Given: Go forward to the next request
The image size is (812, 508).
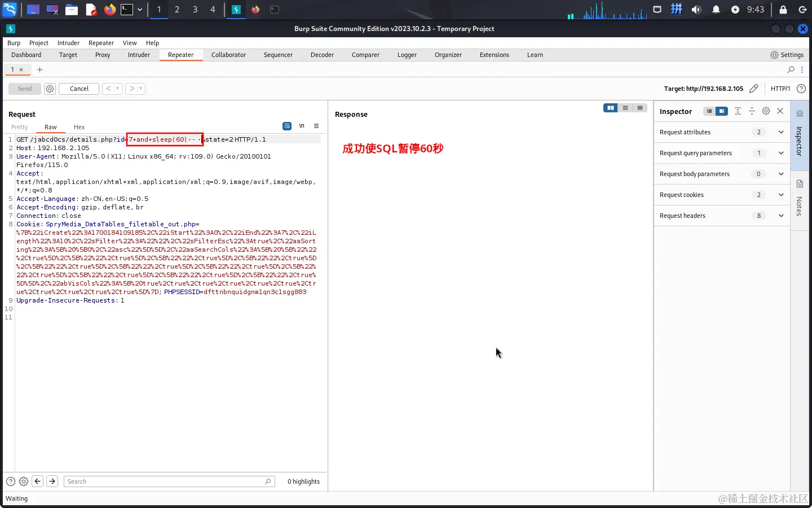Looking at the screenshot, I should pos(132,89).
